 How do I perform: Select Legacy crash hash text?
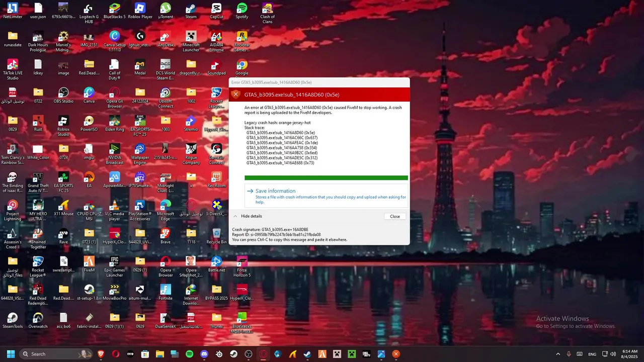point(278,123)
